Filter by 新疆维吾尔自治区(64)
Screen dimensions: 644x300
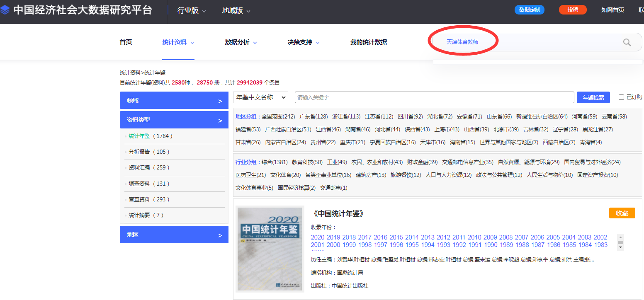coord(542,116)
